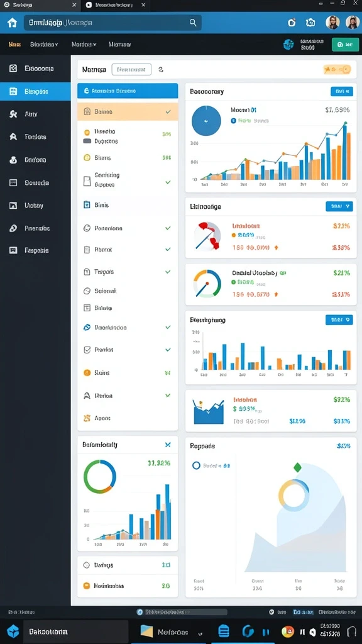Screen dimensions: 362x644
Task: Click the camera icon in the top header
Action: tap(310, 23)
